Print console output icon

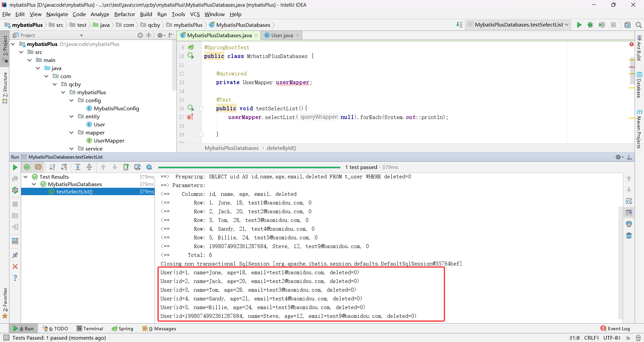coord(629,224)
